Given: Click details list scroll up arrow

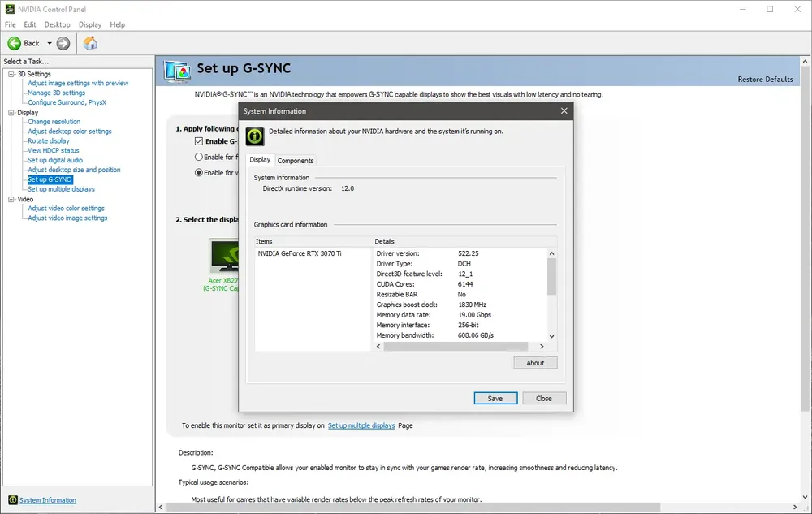Looking at the screenshot, I should 551,253.
